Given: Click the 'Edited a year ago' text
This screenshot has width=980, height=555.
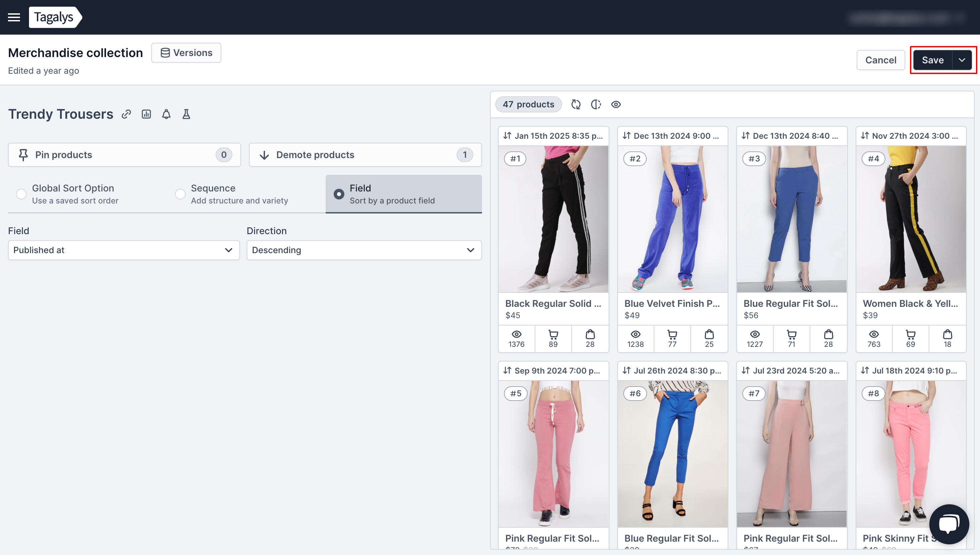Looking at the screenshot, I should [43, 70].
